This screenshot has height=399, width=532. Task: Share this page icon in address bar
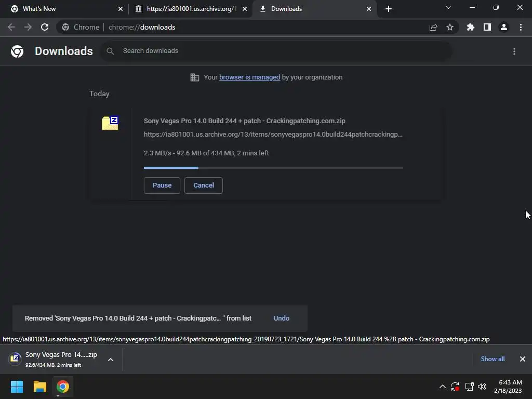pyautogui.click(x=433, y=28)
